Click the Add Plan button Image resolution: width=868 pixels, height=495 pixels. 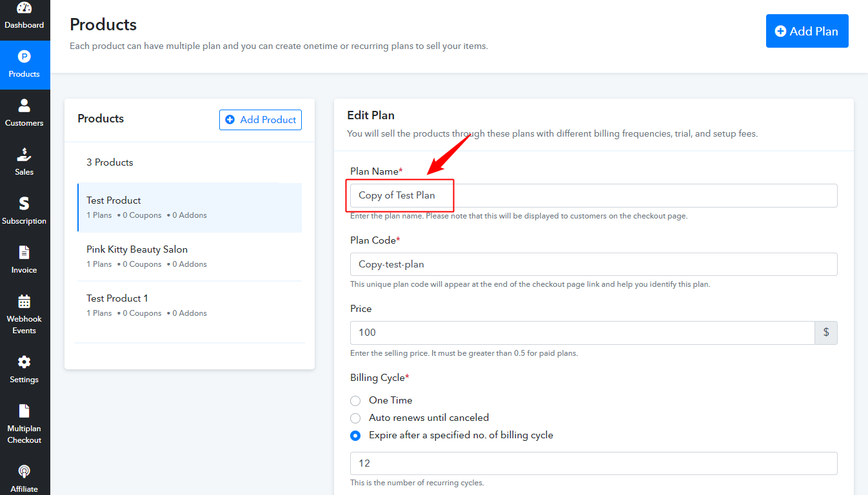[807, 31]
